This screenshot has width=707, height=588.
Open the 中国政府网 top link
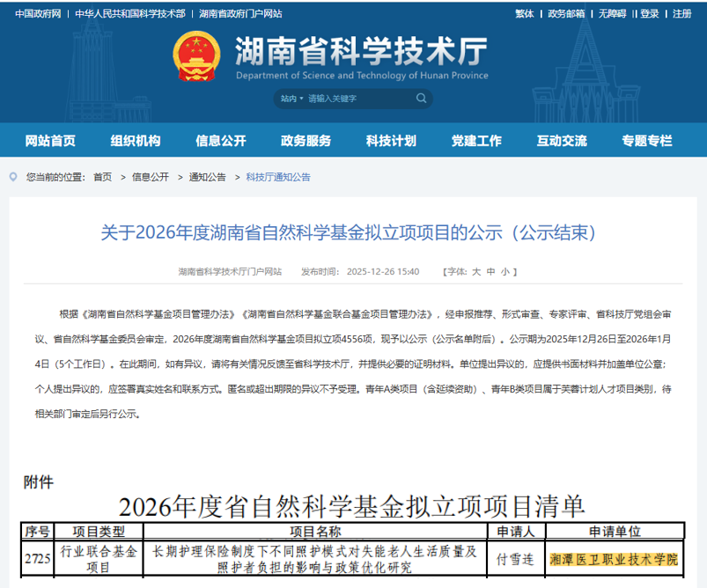(x=37, y=13)
